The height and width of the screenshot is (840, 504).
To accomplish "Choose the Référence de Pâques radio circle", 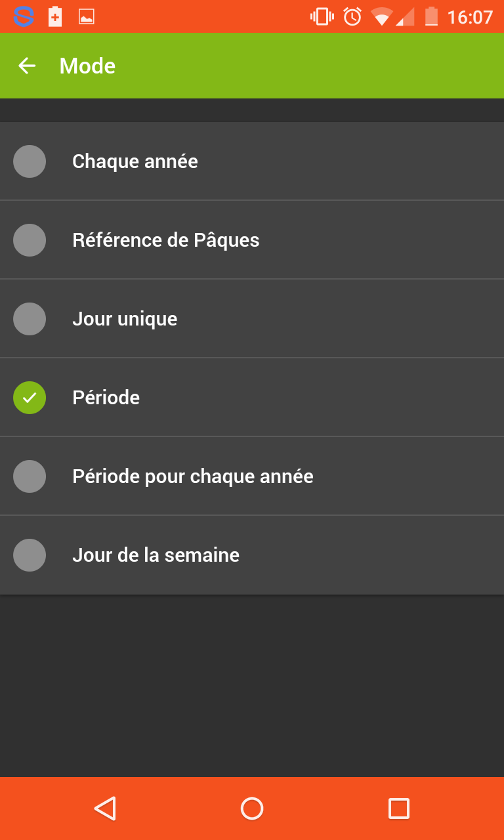I will coord(30,240).
